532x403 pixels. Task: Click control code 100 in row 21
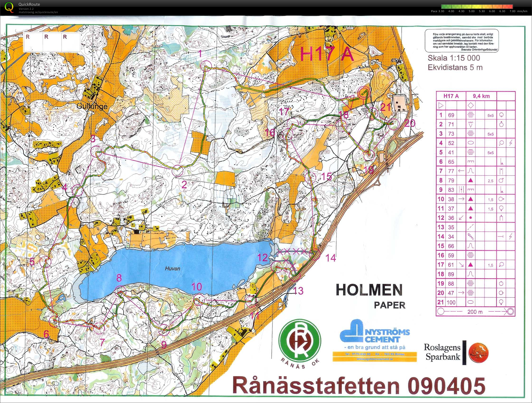point(451,302)
